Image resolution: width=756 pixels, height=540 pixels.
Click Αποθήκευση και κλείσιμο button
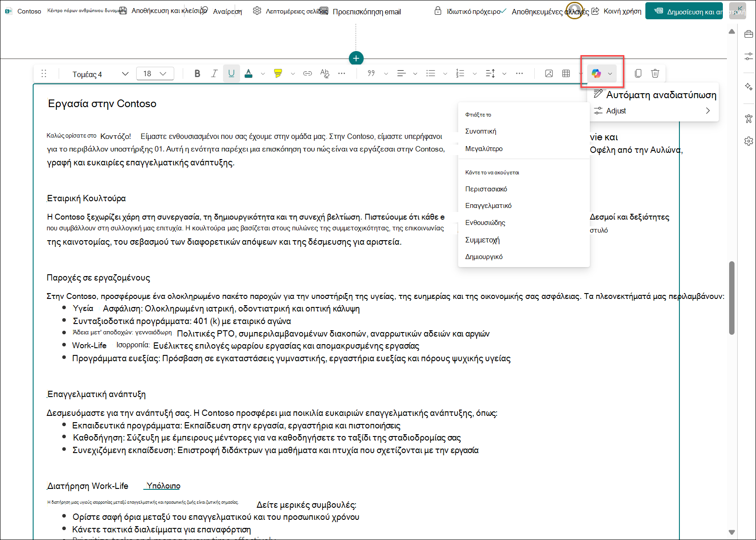coord(163,11)
